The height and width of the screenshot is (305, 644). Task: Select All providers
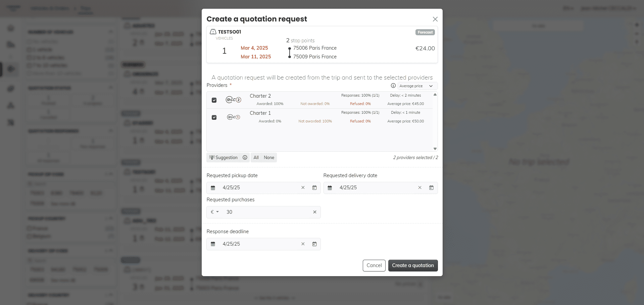click(256, 157)
